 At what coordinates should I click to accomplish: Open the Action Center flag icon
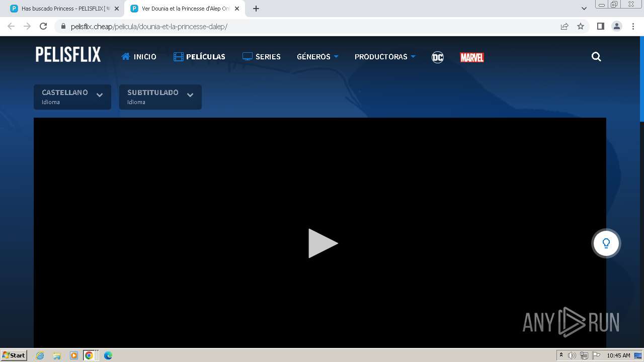coord(596,355)
